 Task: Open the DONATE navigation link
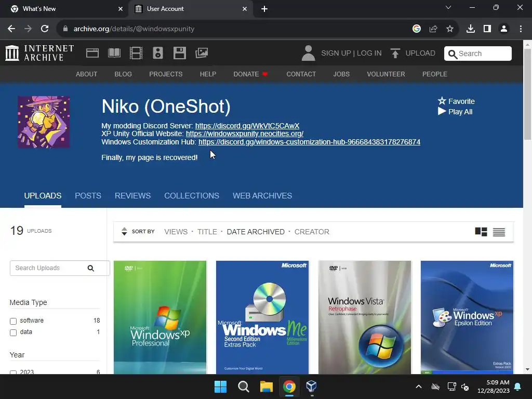[x=250, y=74]
